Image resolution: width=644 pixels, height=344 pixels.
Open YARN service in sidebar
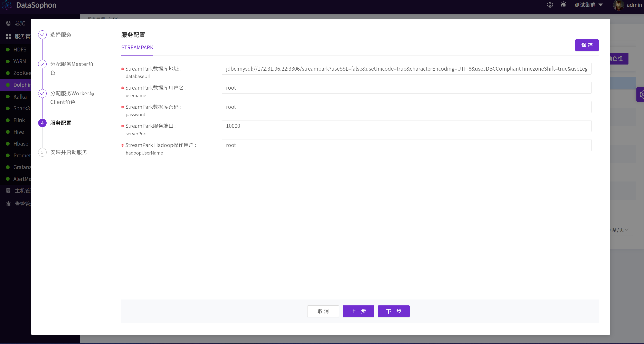tap(19, 61)
